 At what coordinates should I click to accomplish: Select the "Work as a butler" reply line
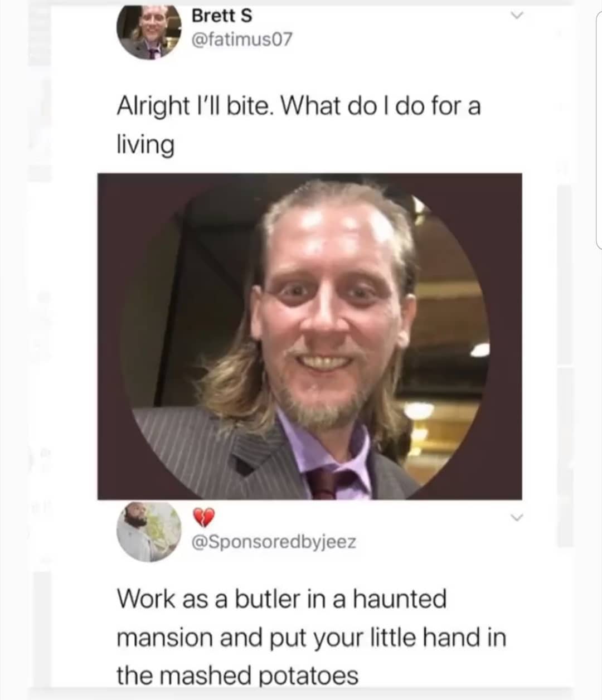281,599
